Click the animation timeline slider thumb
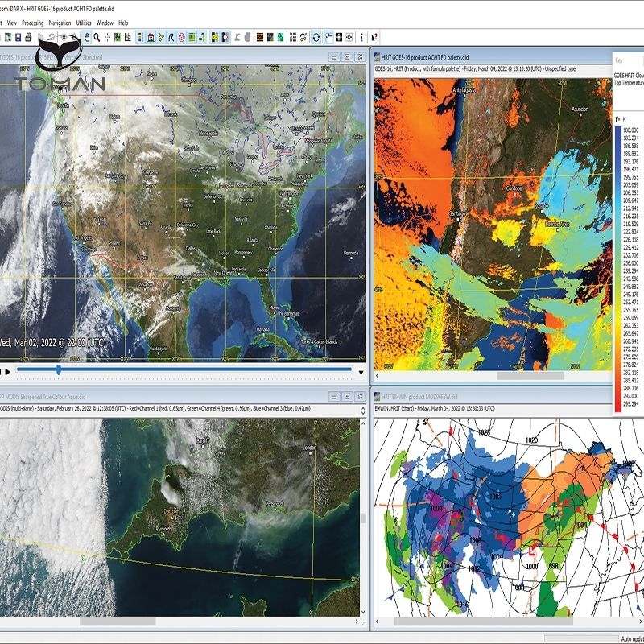Screen dimensions: 644x644 59,369
